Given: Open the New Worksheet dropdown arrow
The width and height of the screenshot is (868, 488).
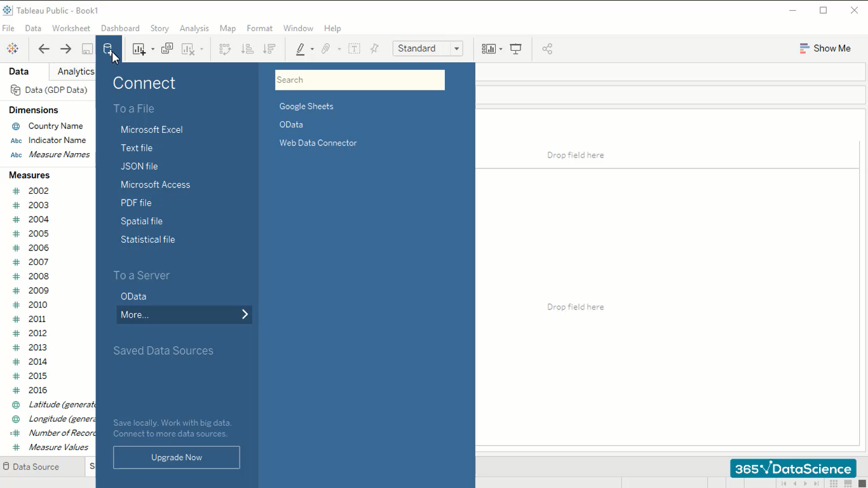Looking at the screenshot, I should point(153,50).
